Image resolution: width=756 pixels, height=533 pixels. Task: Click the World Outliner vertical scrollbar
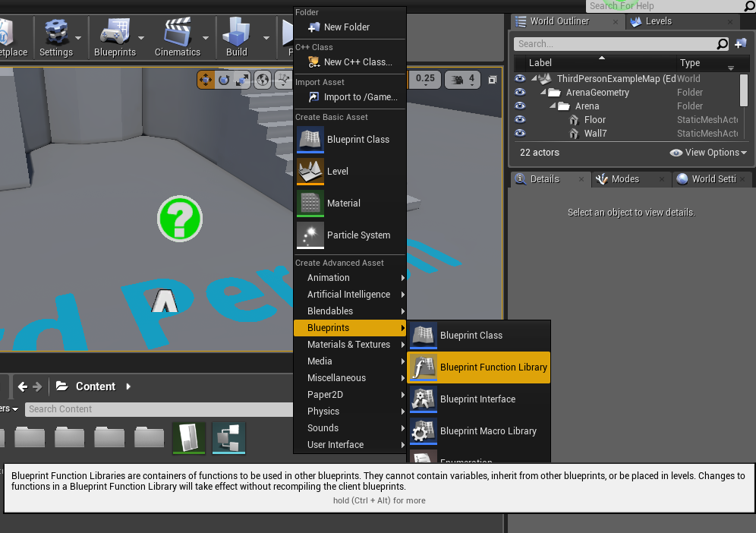pyautogui.click(x=744, y=90)
